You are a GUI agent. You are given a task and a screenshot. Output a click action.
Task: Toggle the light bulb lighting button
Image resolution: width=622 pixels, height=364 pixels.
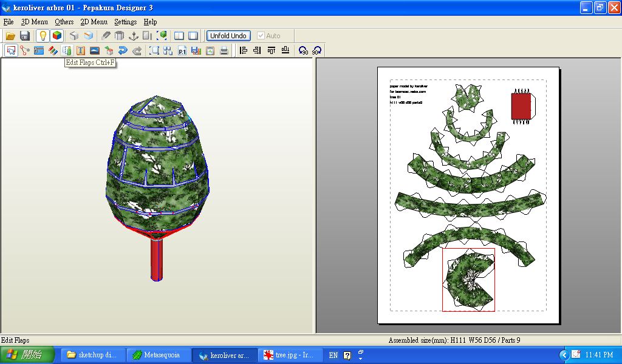pyautogui.click(x=43, y=36)
